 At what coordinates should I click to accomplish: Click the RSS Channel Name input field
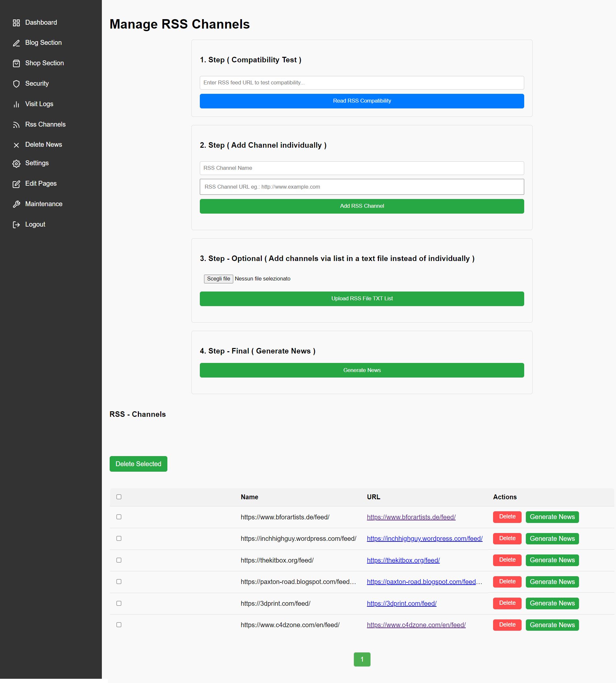tap(361, 168)
